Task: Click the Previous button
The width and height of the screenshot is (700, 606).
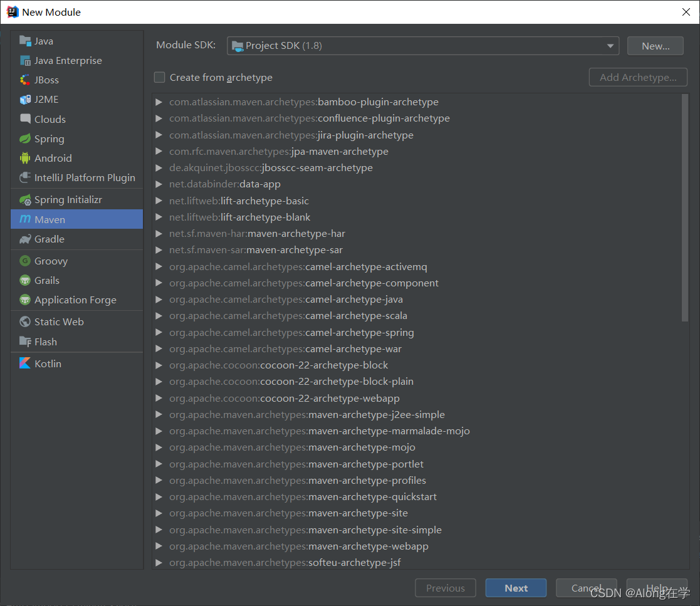Action: pyautogui.click(x=445, y=588)
